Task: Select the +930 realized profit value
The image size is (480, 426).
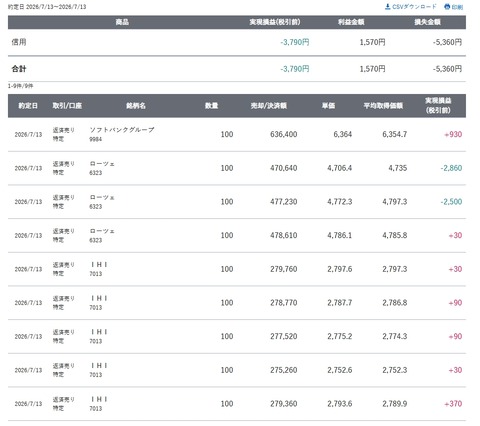Action: [453, 134]
